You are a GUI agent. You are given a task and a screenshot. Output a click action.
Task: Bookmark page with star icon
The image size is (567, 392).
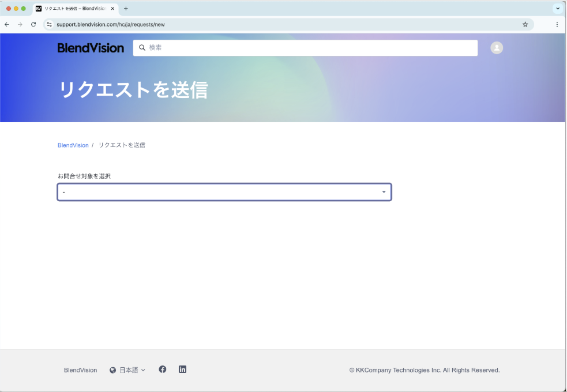(x=525, y=25)
